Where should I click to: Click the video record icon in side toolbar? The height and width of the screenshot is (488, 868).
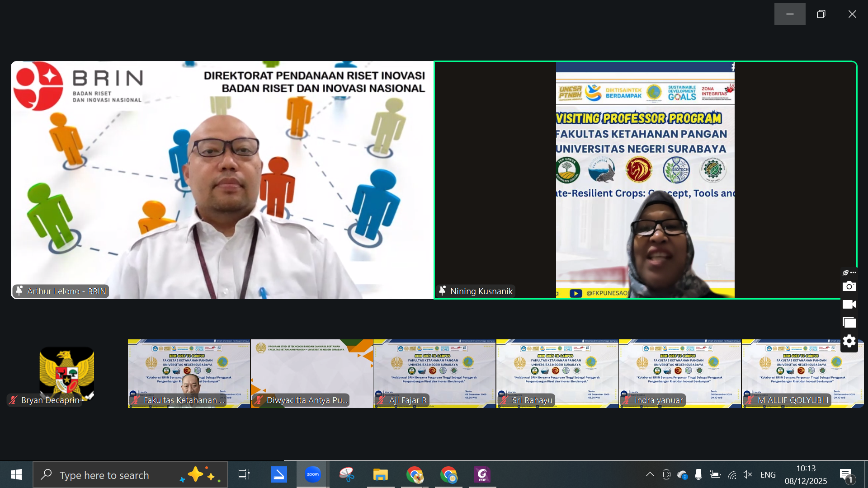coord(849,305)
